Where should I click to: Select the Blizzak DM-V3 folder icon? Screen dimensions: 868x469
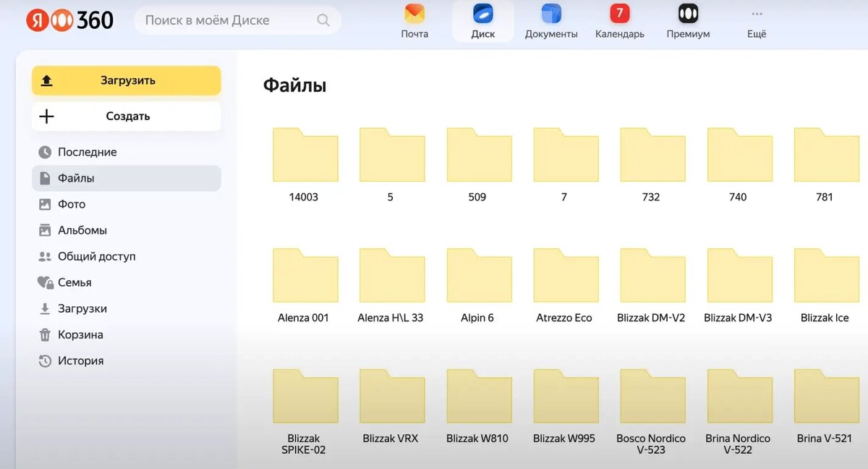(x=739, y=275)
